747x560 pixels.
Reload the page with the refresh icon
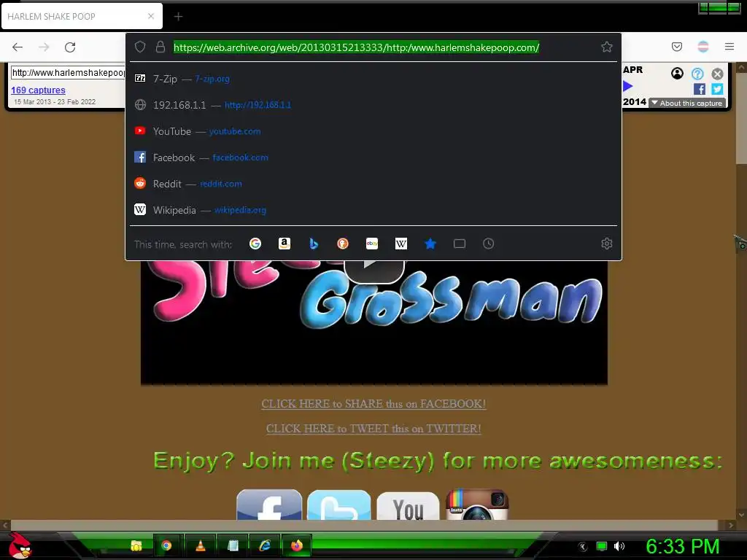point(70,47)
